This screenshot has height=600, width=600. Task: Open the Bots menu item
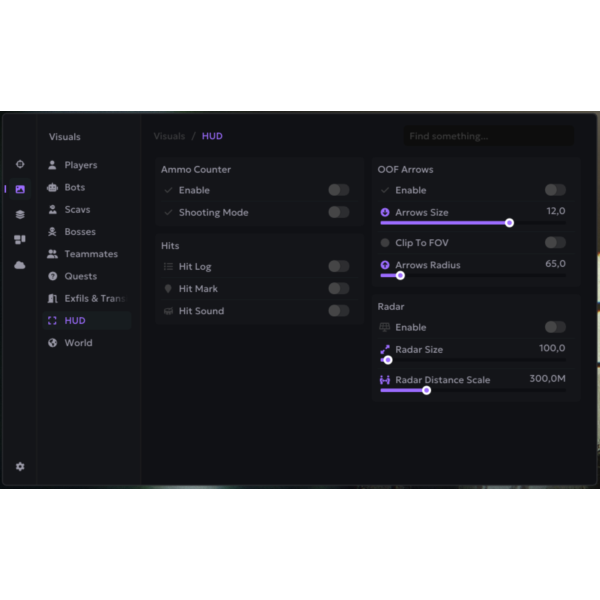87,187
